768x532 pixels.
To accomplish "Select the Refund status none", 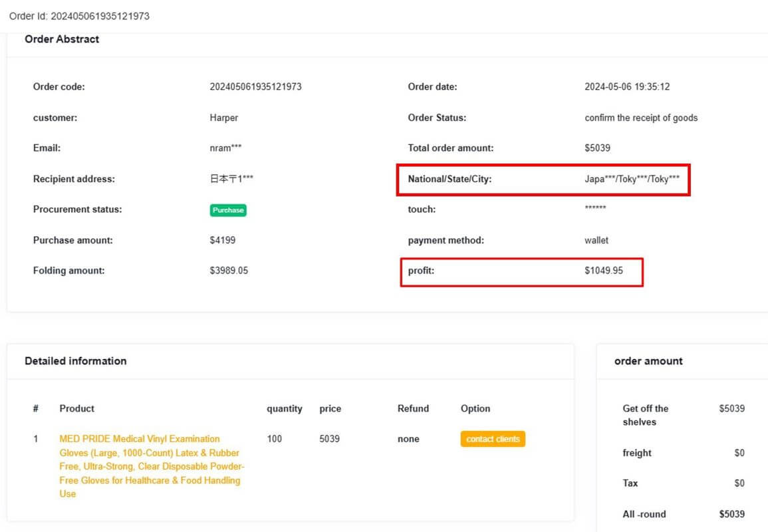I will (408, 439).
